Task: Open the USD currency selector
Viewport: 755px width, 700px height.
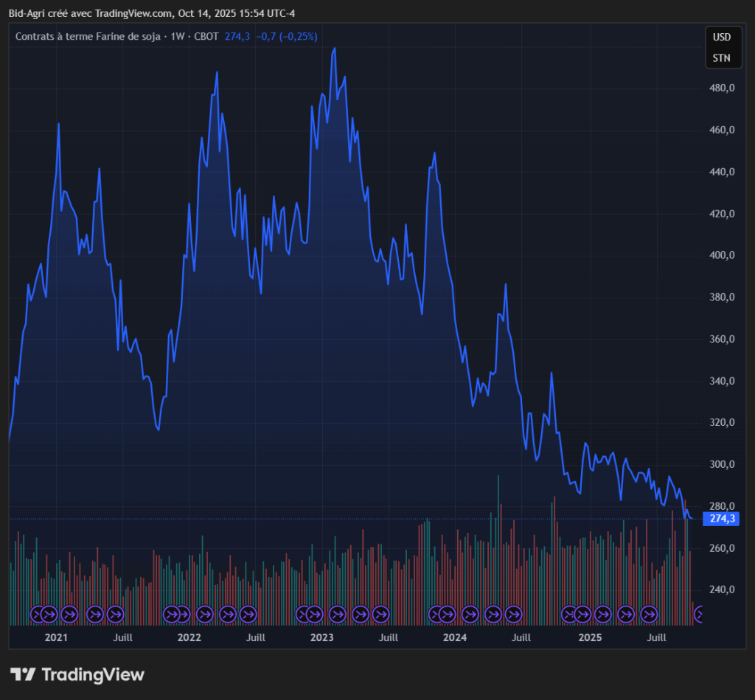Action: [721, 38]
